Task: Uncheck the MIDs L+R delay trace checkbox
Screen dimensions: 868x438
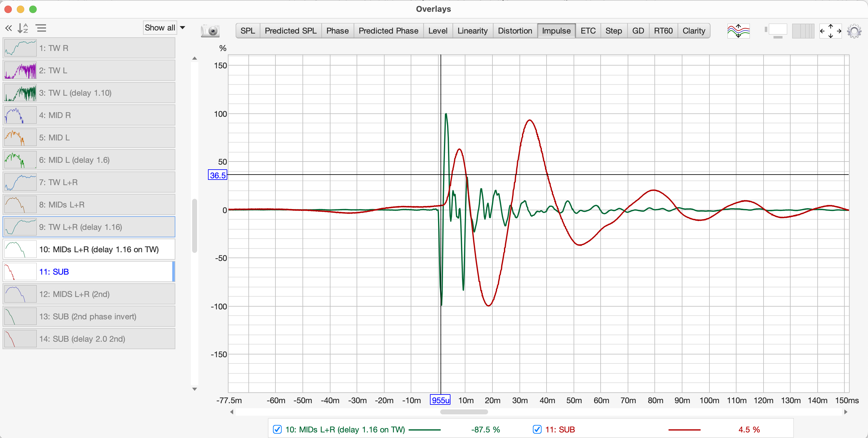Action: click(277, 429)
